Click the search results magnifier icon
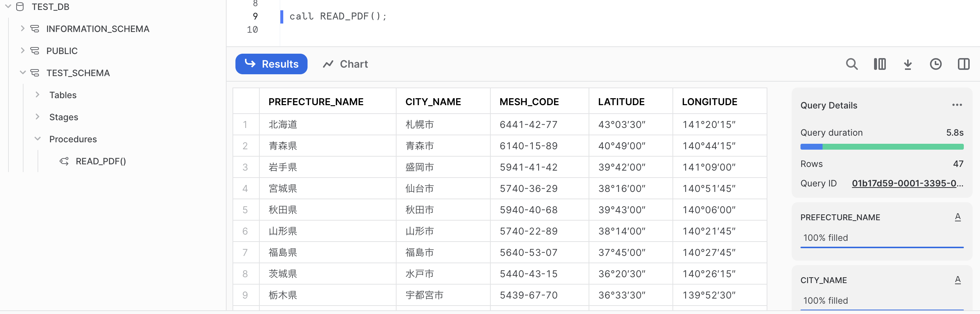The image size is (980, 314). coord(851,64)
